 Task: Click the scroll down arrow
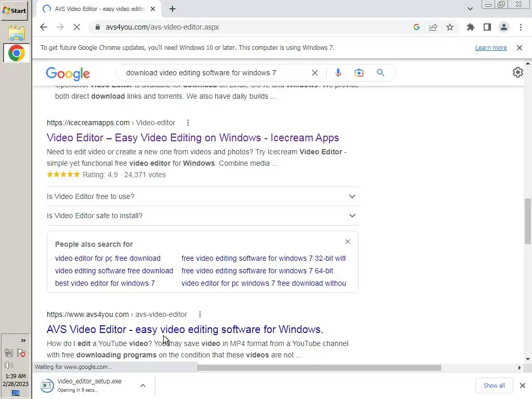(x=528, y=358)
